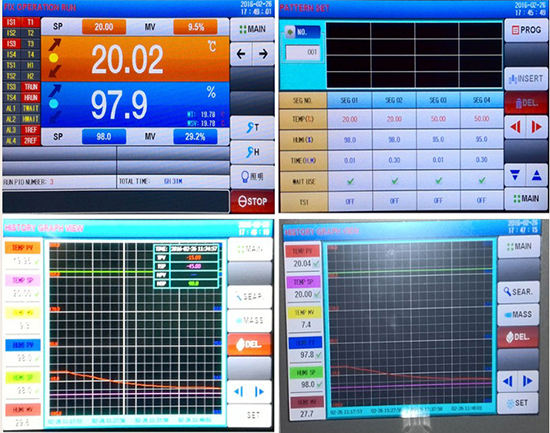Delete segment using red DEL button
This screenshot has width=550, height=433.
pos(526,103)
